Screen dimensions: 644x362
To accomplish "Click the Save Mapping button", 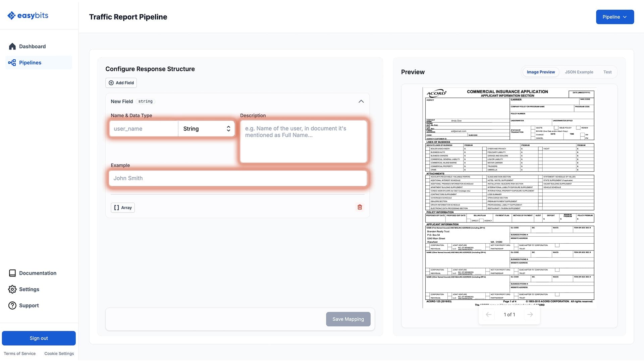I will [348, 319].
